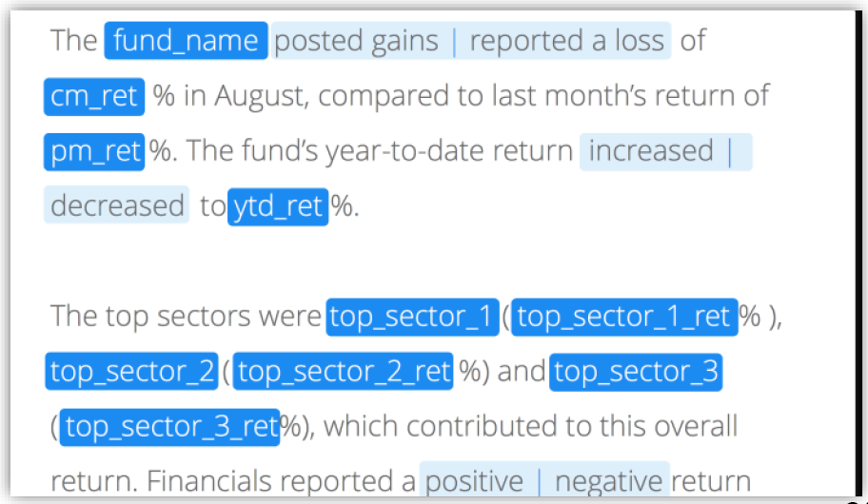
Task: Select the top_sector_2_ret variable tag
Action: (344, 371)
